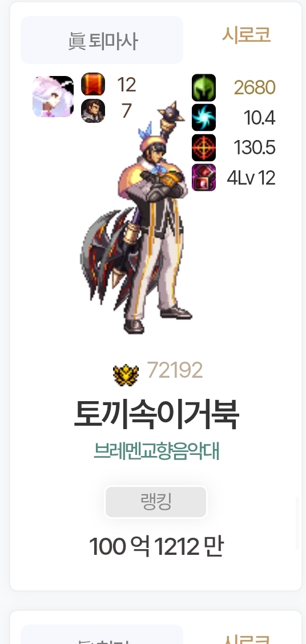
Task: Click the blue swirl icon beside 10.4
Action: click(204, 118)
